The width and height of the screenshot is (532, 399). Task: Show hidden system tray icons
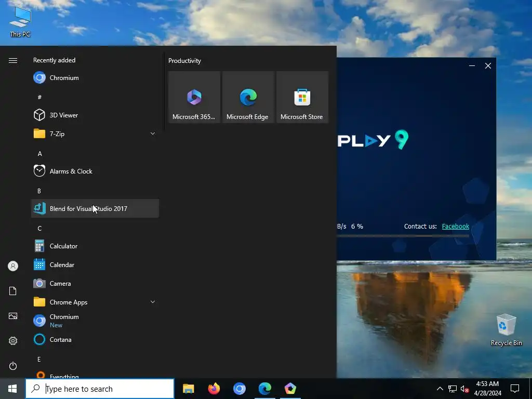coord(440,389)
